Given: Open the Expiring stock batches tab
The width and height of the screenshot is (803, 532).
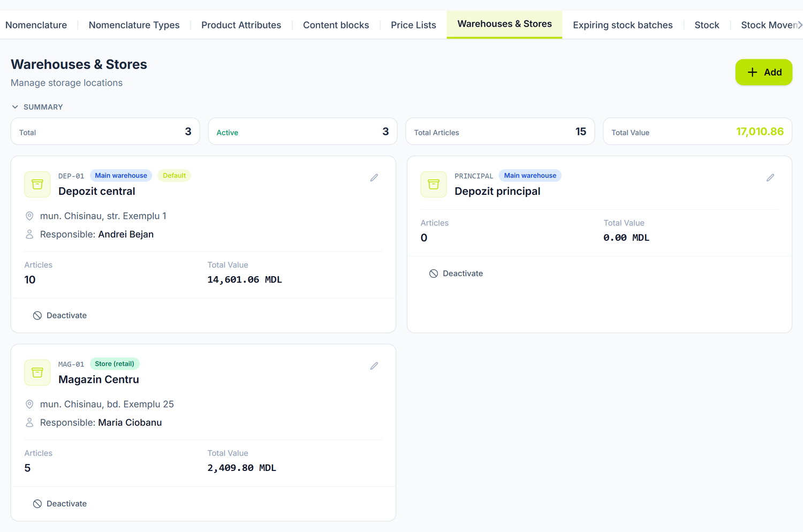Looking at the screenshot, I should point(623,25).
